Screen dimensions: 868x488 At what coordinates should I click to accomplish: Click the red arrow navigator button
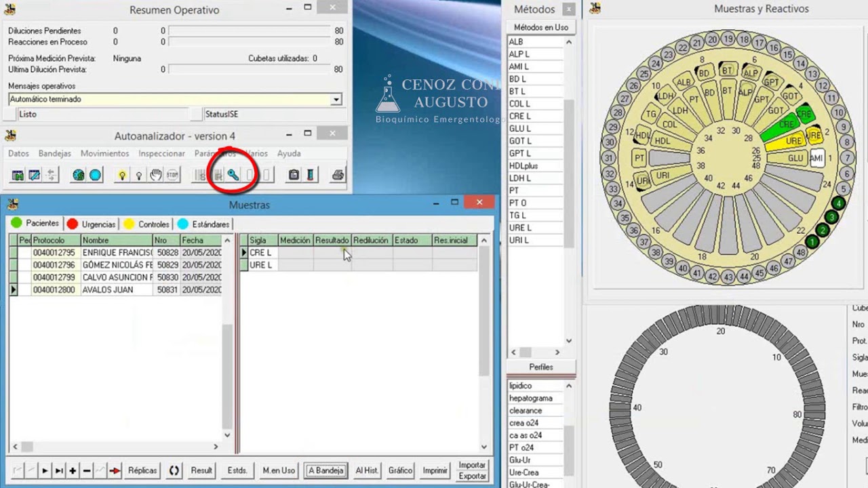click(115, 470)
